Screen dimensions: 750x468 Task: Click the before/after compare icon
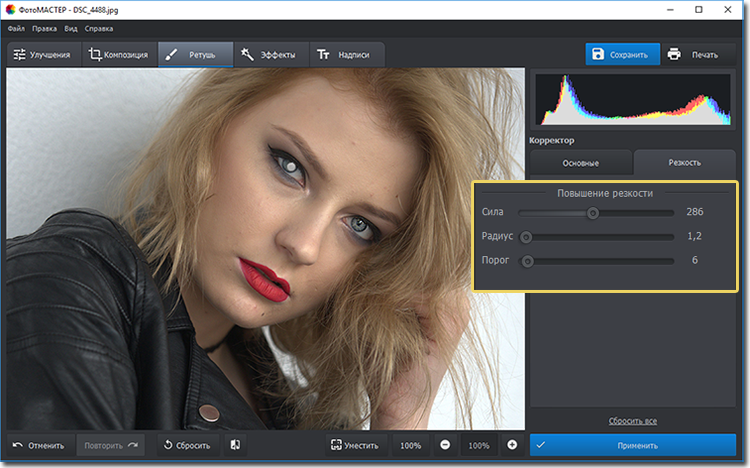pyautogui.click(x=233, y=445)
